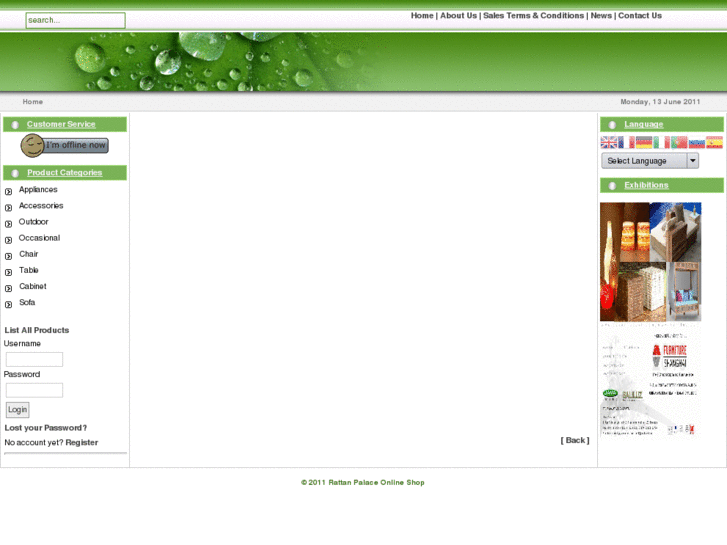Open the Furniture Shanghai exhibition poster
Image resolution: width=727 pixels, height=545 pixels.
coord(650,382)
